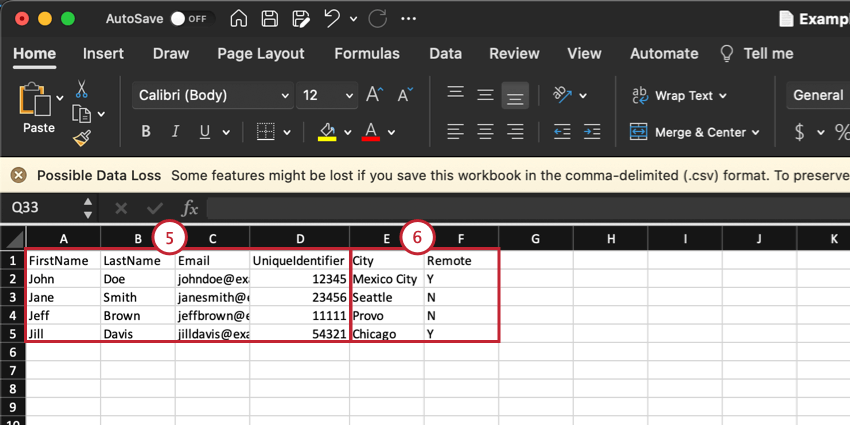Viewport: 850px width, 425px height.
Task: Expand the Merge & Center dropdown arrow
Action: click(x=756, y=132)
